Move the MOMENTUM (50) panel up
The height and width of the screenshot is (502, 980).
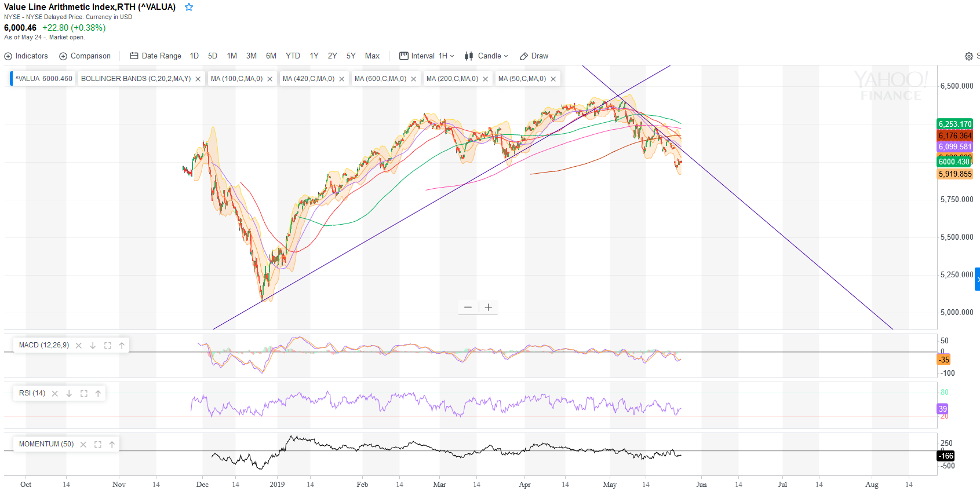point(112,445)
